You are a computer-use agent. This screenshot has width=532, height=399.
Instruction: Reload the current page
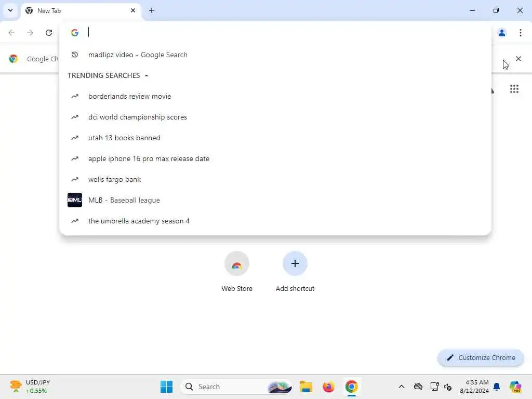coord(49,33)
